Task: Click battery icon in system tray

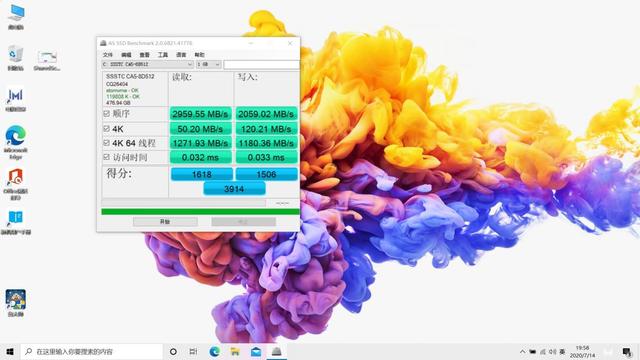Action: [533, 351]
